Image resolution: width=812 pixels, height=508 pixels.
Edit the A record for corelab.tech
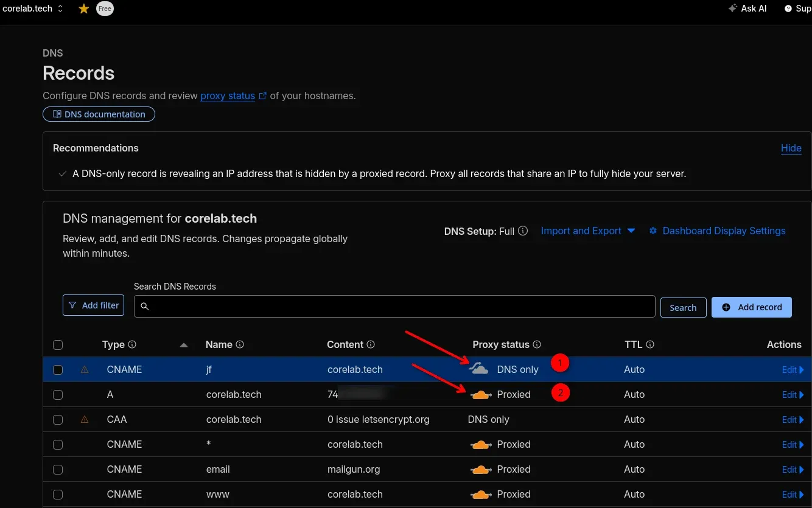point(793,395)
